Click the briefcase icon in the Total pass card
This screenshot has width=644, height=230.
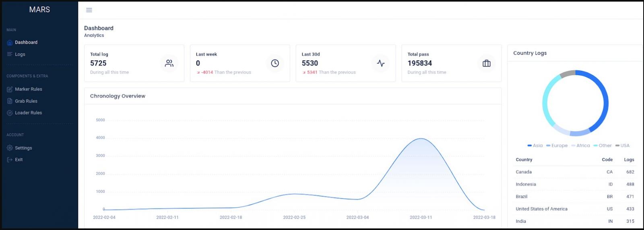pyautogui.click(x=487, y=63)
